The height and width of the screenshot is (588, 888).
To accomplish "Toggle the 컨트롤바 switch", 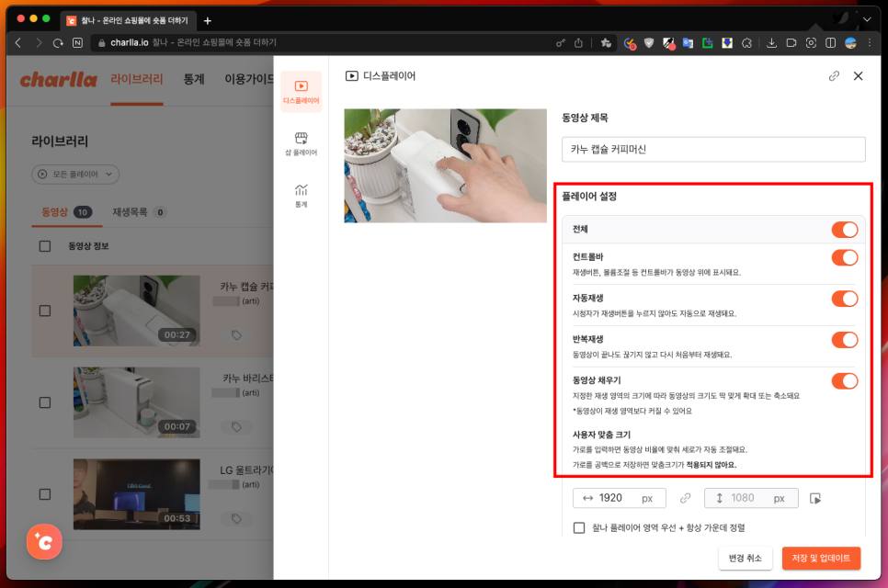I will click(x=845, y=257).
